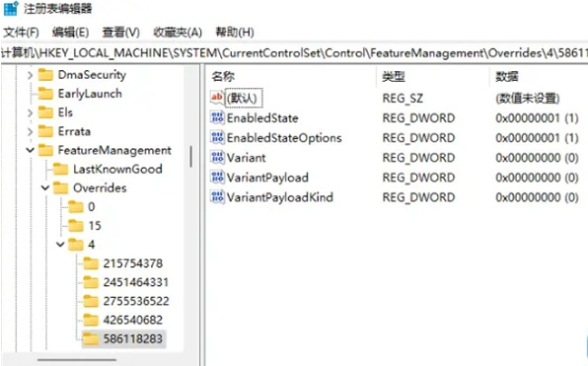
Task: Collapse the Overrides key chevron
Action: coord(45,187)
